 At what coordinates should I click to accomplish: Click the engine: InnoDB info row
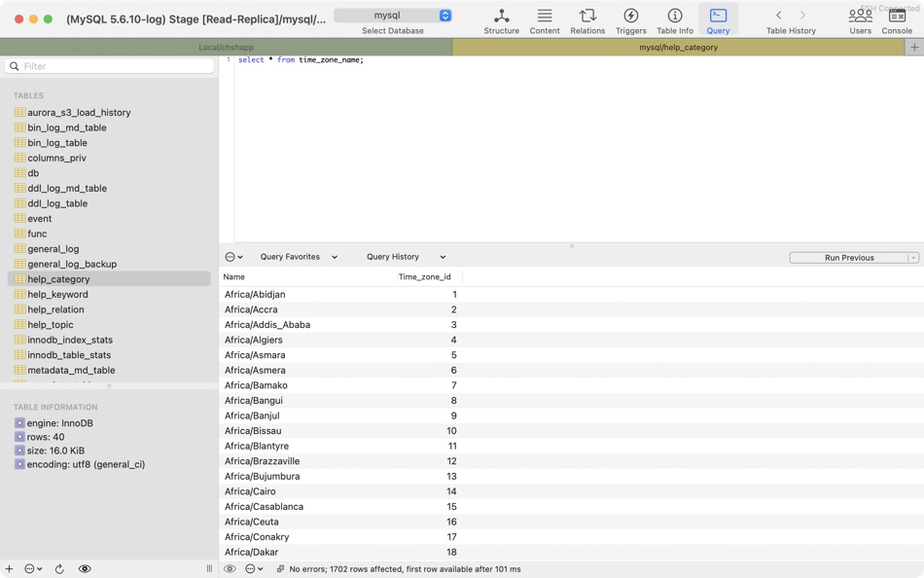[53, 423]
